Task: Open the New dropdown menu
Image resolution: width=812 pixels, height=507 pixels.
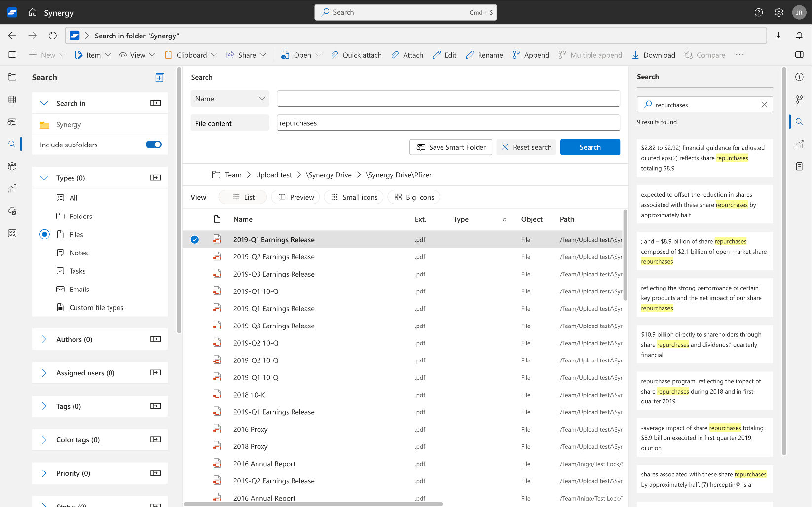Action: [x=47, y=55]
